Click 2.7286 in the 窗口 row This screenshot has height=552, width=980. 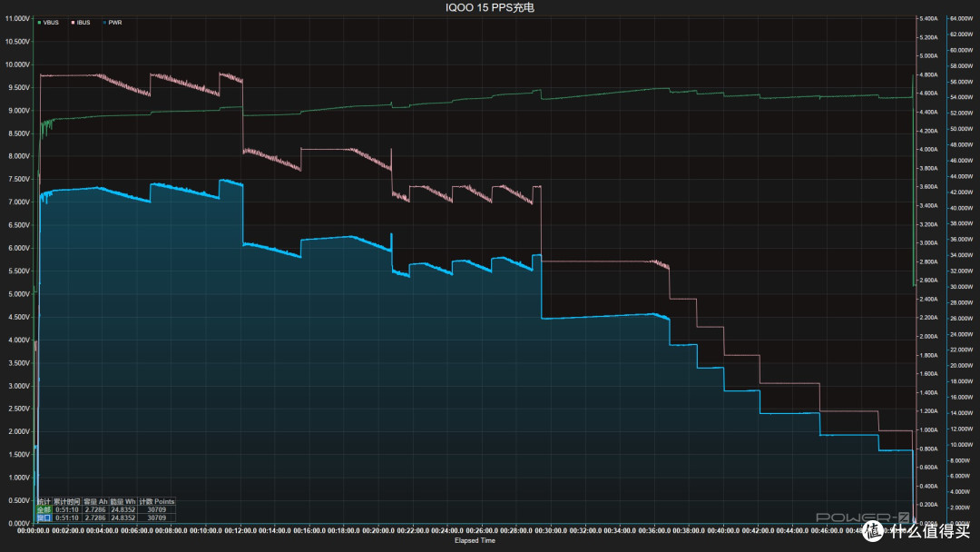pyautogui.click(x=95, y=517)
